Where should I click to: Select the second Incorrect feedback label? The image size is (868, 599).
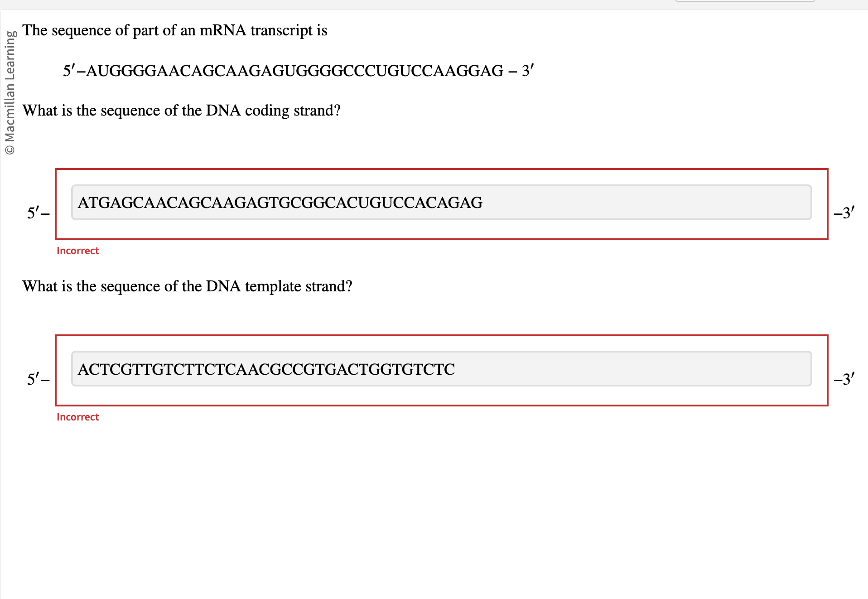coord(77,417)
